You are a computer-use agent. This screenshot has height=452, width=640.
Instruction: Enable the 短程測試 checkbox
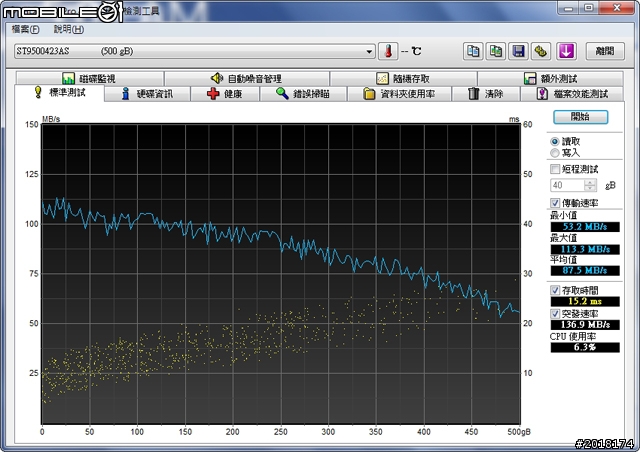[x=555, y=169]
